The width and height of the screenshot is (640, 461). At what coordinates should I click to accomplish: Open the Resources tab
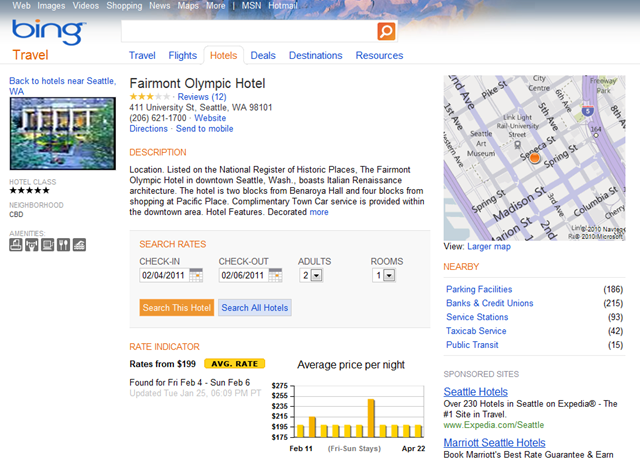(379, 56)
